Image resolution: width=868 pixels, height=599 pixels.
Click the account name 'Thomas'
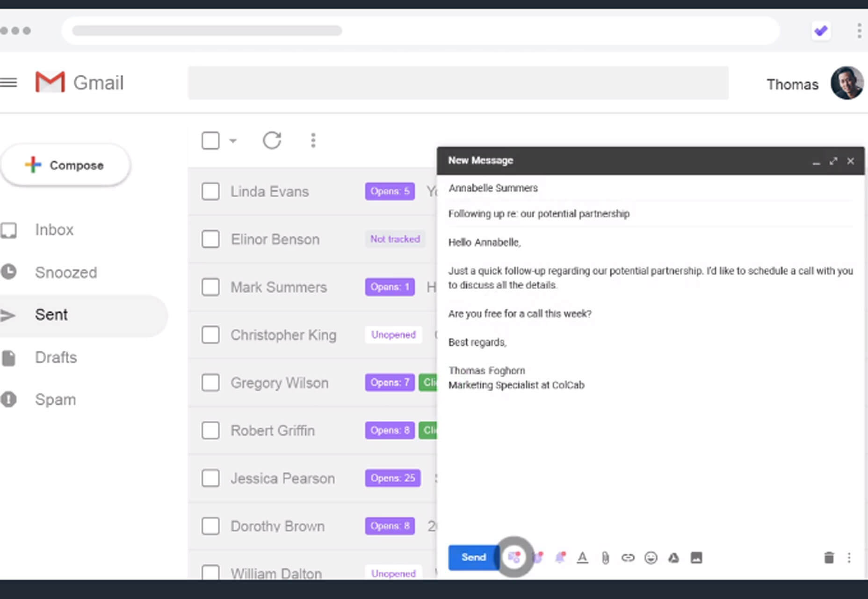pyautogui.click(x=792, y=84)
